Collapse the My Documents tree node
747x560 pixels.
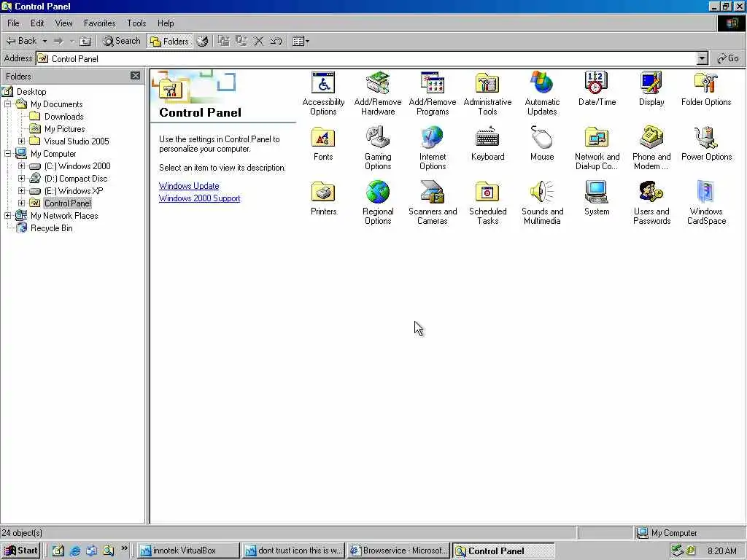7,104
